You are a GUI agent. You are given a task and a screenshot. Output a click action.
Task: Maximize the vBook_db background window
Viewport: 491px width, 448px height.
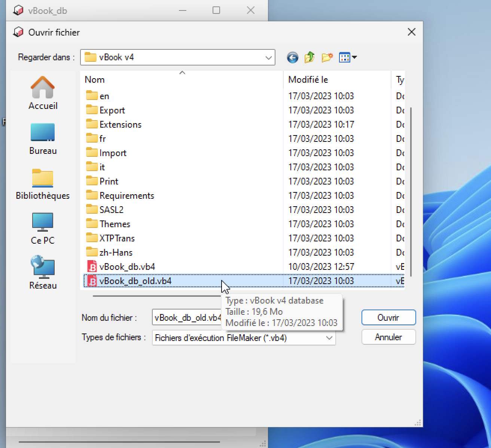(216, 10)
